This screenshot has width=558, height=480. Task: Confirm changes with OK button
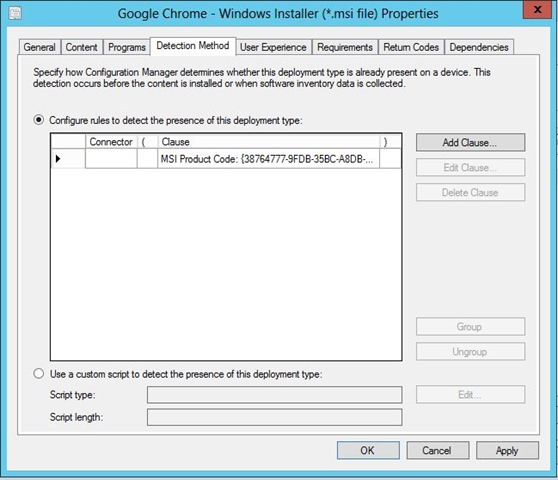[368, 450]
